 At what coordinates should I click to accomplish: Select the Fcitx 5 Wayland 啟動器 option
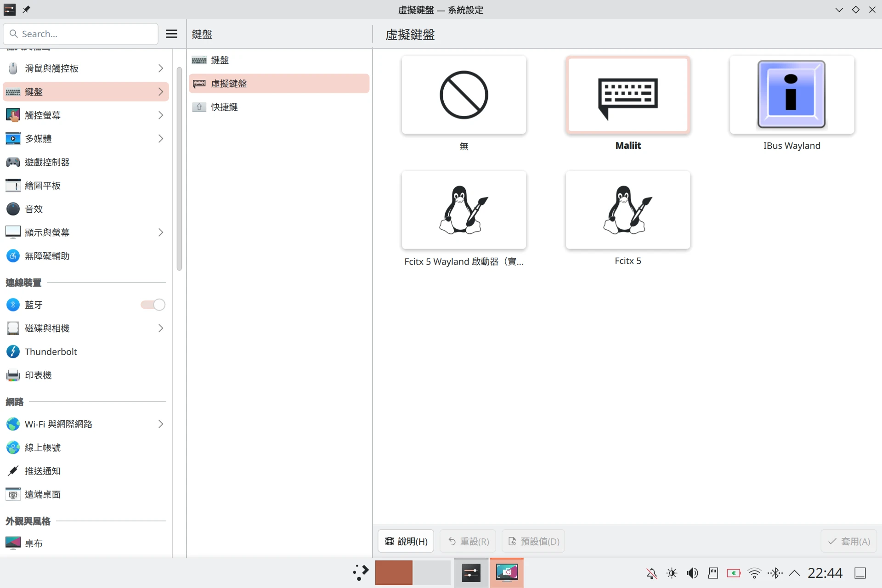(x=464, y=210)
